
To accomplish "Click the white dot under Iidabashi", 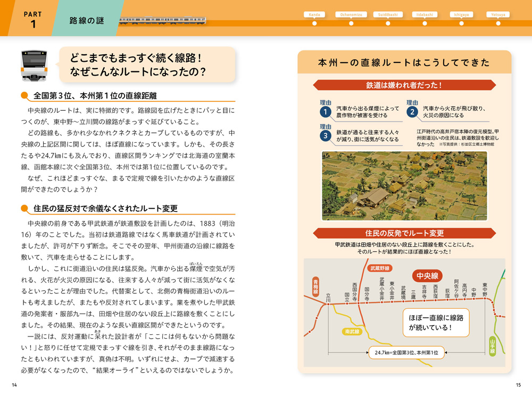I will click(x=425, y=23).
